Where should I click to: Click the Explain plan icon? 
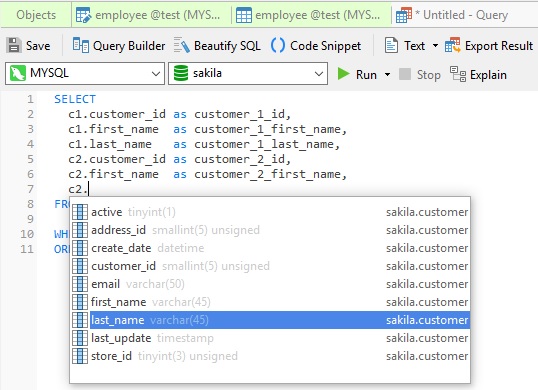pos(458,74)
